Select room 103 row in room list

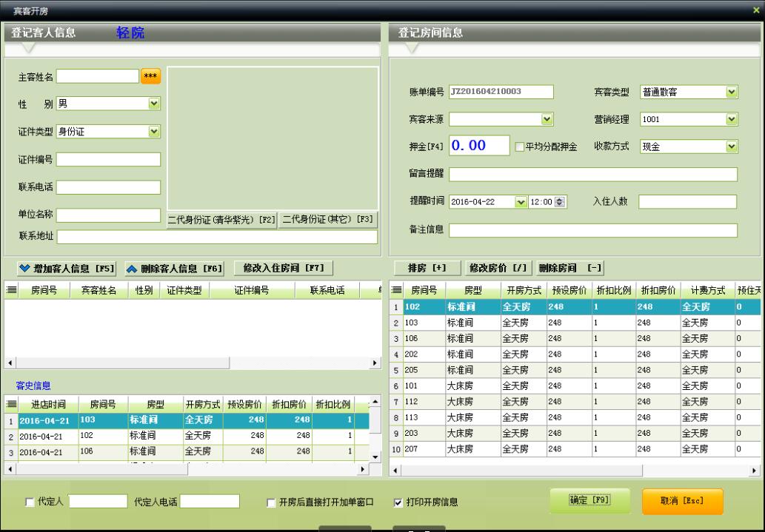click(x=575, y=323)
